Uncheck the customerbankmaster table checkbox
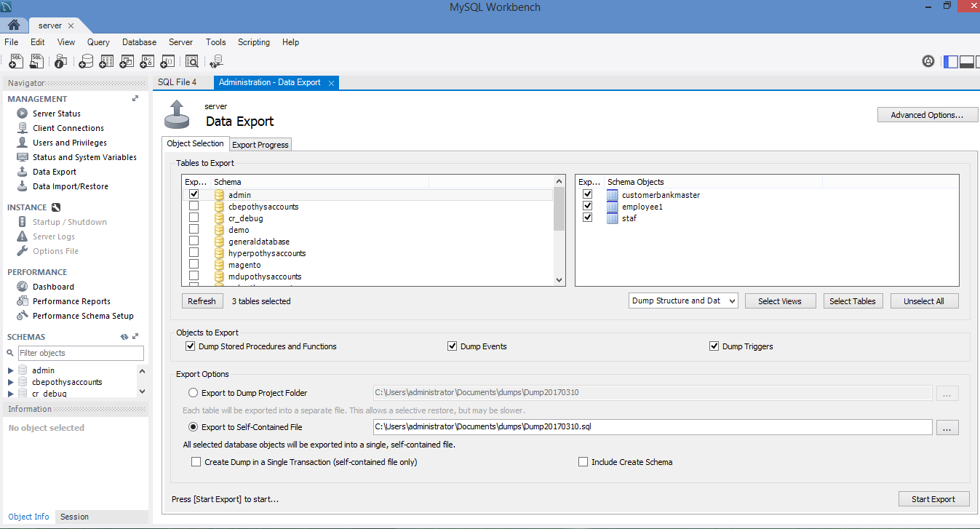Viewport: 980px width, 529px height. 587,194
